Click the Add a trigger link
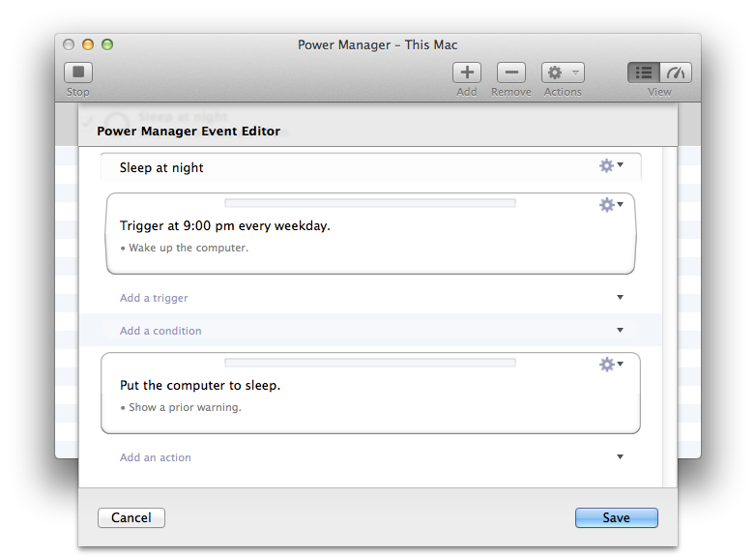 (x=154, y=298)
